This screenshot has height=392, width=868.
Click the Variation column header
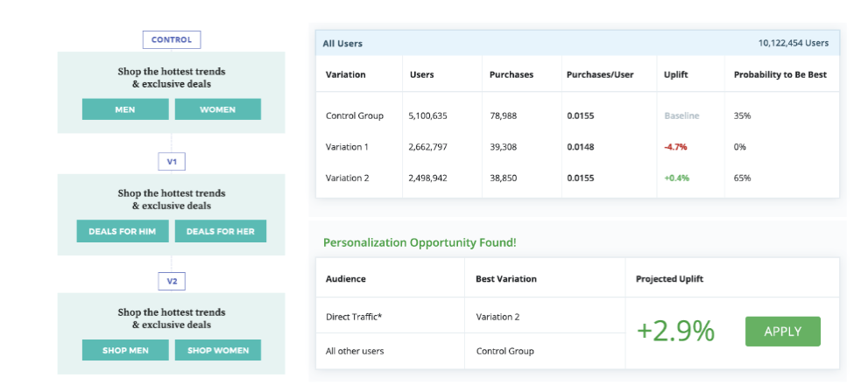(345, 74)
